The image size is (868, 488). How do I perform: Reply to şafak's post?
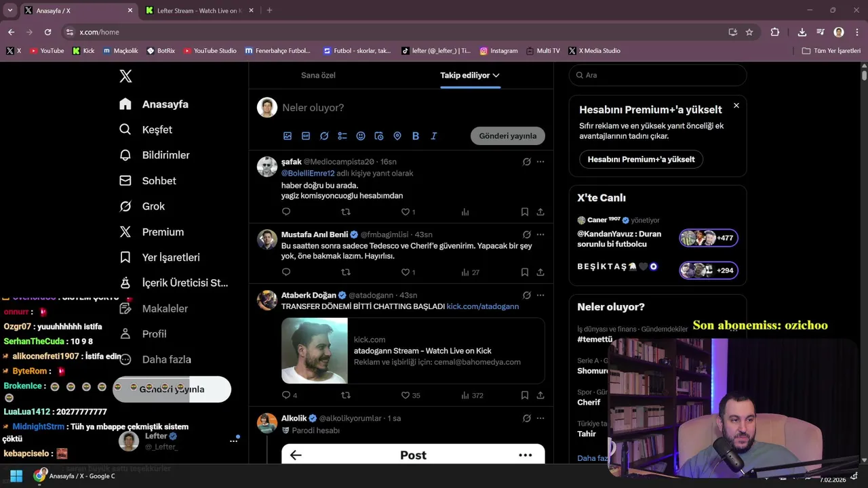tap(286, 211)
